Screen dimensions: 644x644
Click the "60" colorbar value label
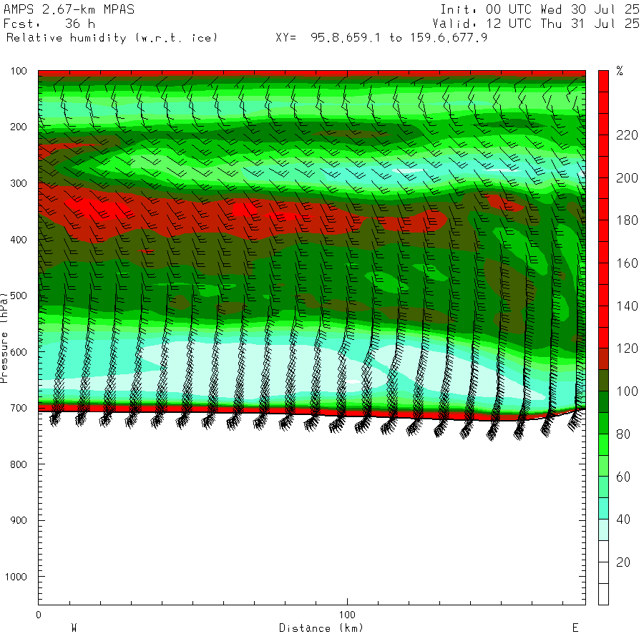click(623, 477)
